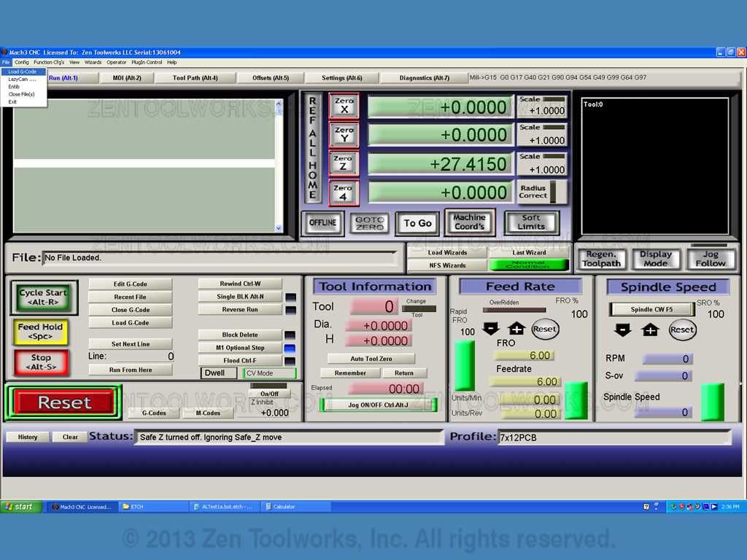Toggle Flood Ctrl-F coolant

pyautogui.click(x=240, y=360)
